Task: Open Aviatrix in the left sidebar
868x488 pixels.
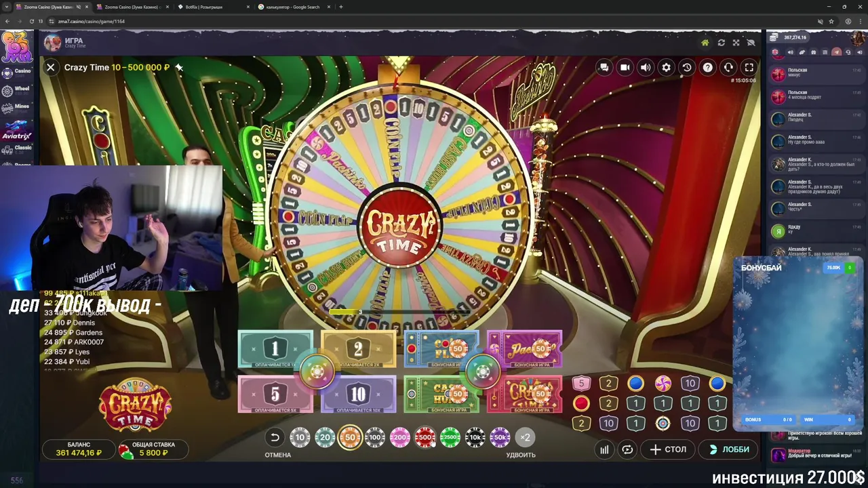Action: pos(17,130)
